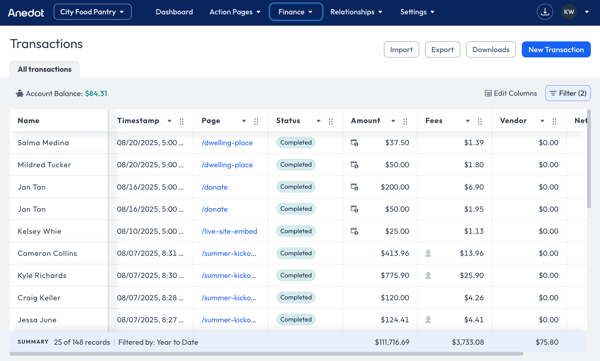
Task: Click the Edit Columns table icon
Action: click(488, 93)
